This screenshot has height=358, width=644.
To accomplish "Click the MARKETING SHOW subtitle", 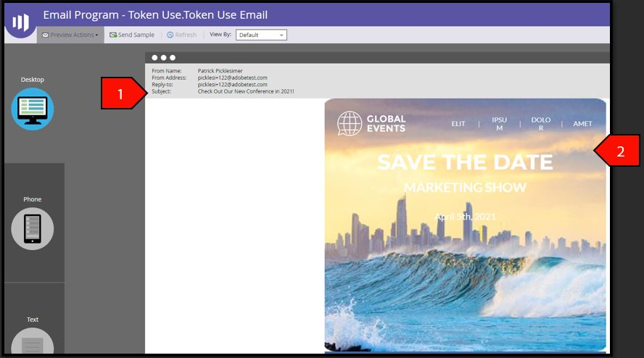I will [x=465, y=188].
